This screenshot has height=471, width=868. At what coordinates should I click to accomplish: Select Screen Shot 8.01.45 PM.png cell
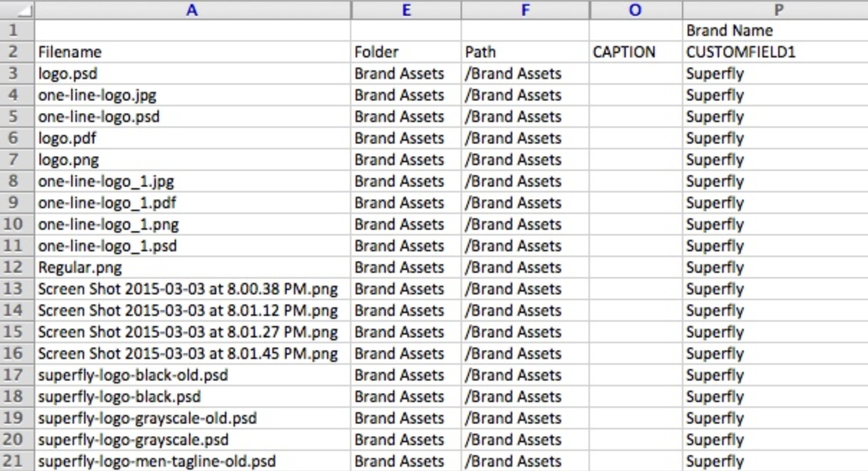(193, 353)
